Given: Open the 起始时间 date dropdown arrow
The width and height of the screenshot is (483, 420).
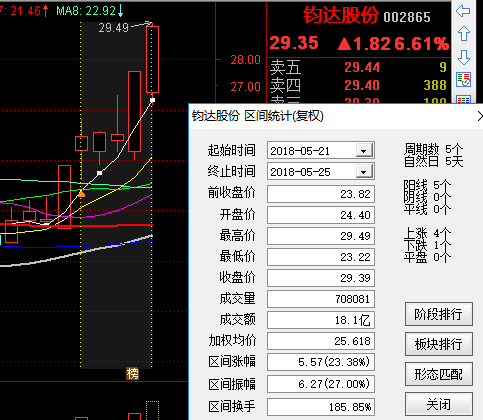Looking at the screenshot, I should (364, 151).
